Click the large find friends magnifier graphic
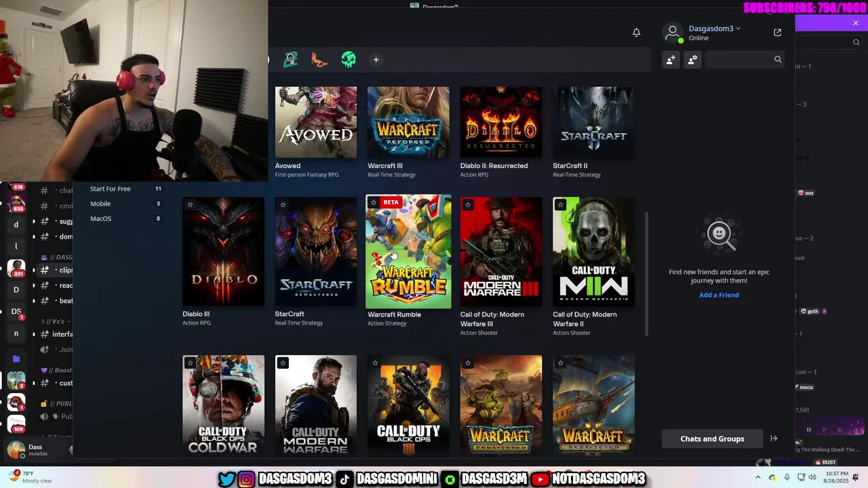The width and height of the screenshot is (868, 488). (x=719, y=235)
